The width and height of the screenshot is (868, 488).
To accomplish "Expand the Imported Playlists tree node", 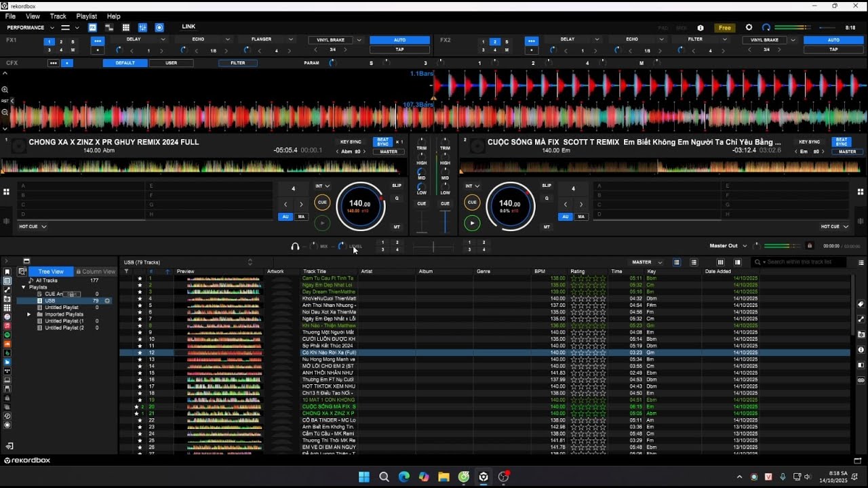I will [28, 314].
